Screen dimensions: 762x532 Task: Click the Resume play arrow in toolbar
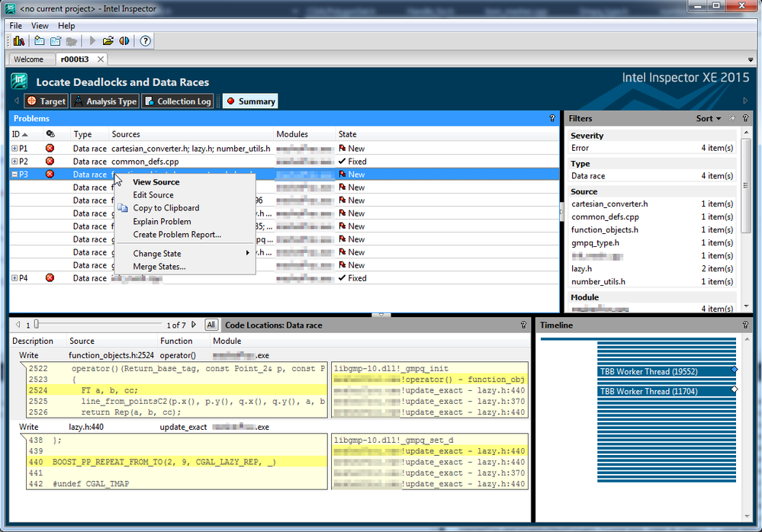click(92, 41)
